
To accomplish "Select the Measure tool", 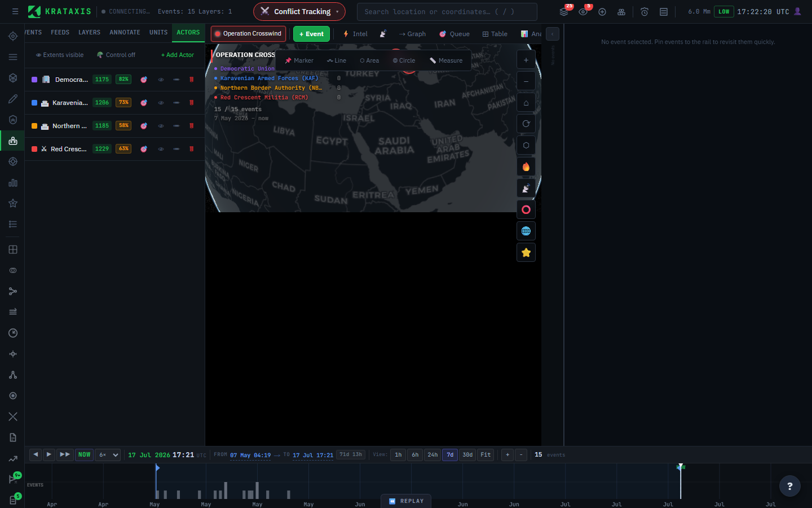I will pos(445,60).
